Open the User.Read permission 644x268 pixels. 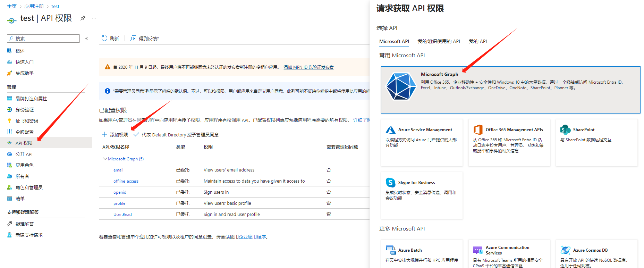click(x=122, y=215)
